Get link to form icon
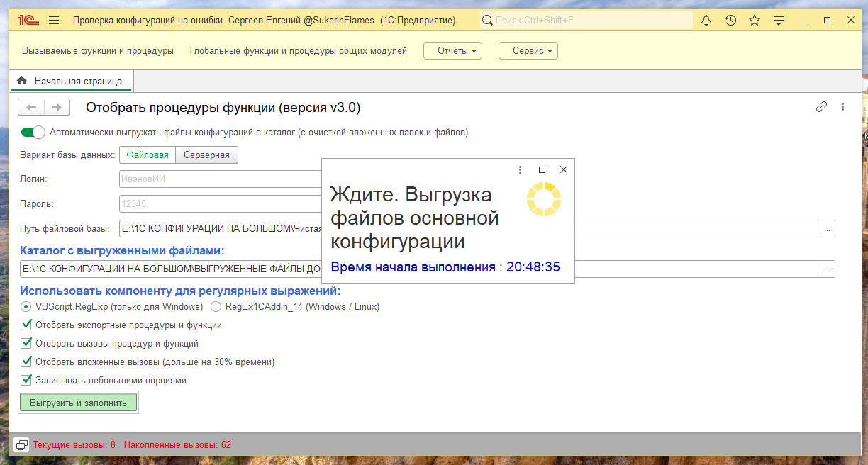 pyautogui.click(x=822, y=107)
